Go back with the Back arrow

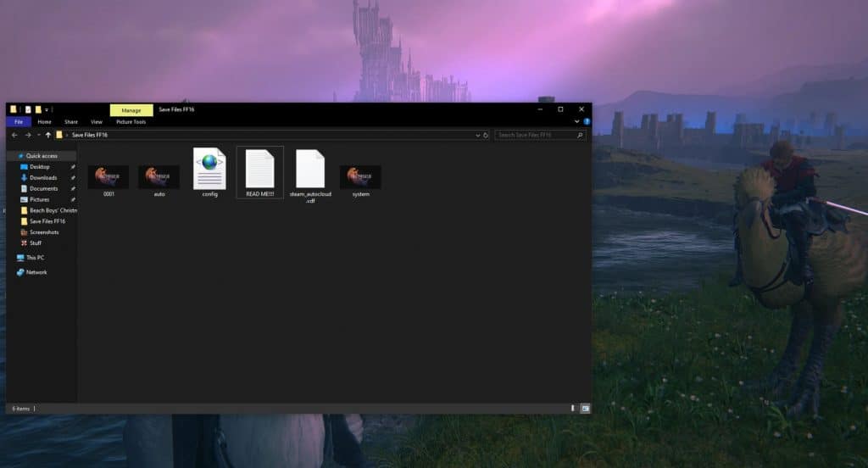(14, 135)
